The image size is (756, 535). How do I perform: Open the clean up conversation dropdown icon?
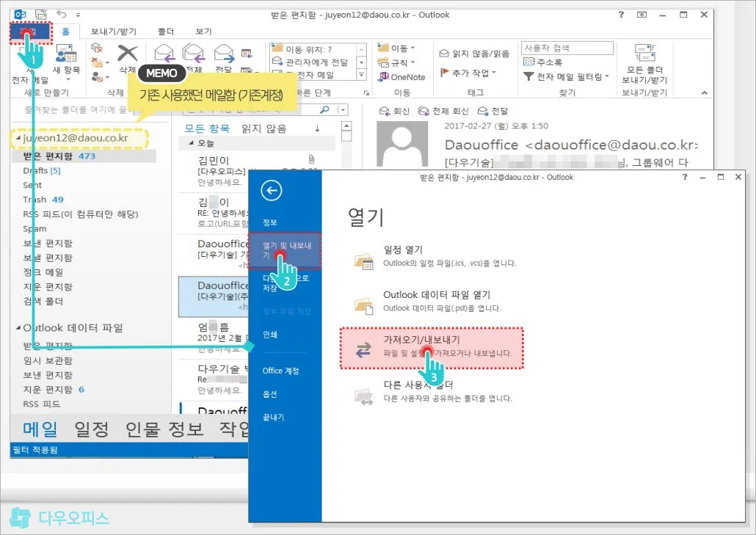coord(100,62)
